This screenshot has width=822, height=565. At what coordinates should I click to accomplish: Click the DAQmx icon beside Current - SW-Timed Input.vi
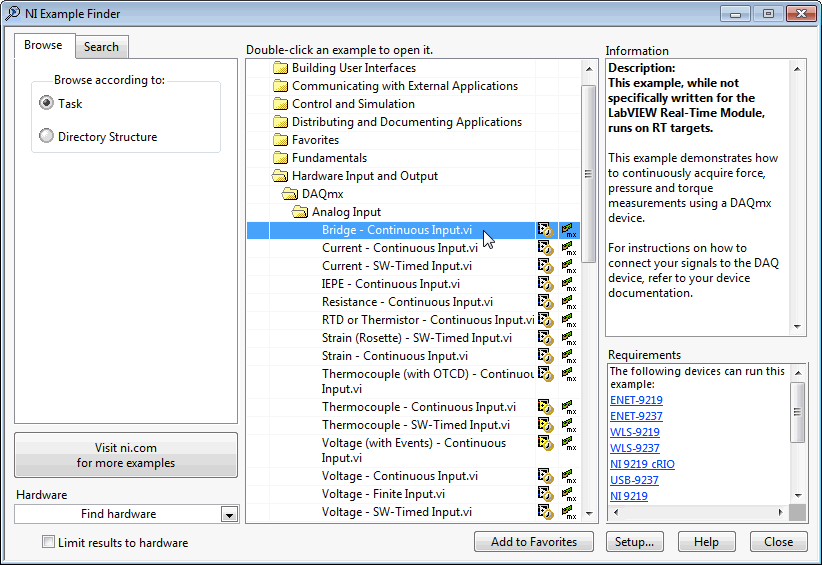[x=568, y=266]
